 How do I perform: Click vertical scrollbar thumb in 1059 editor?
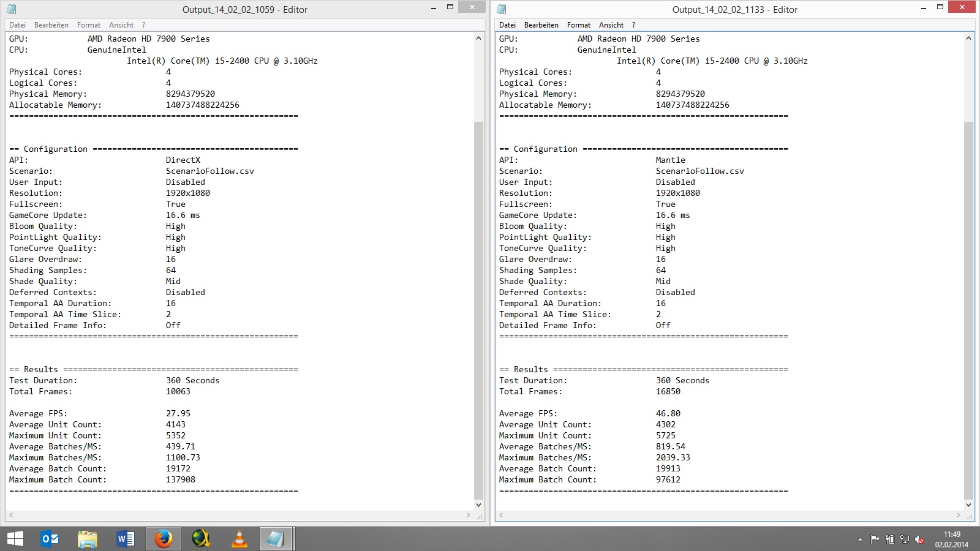click(479, 311)
